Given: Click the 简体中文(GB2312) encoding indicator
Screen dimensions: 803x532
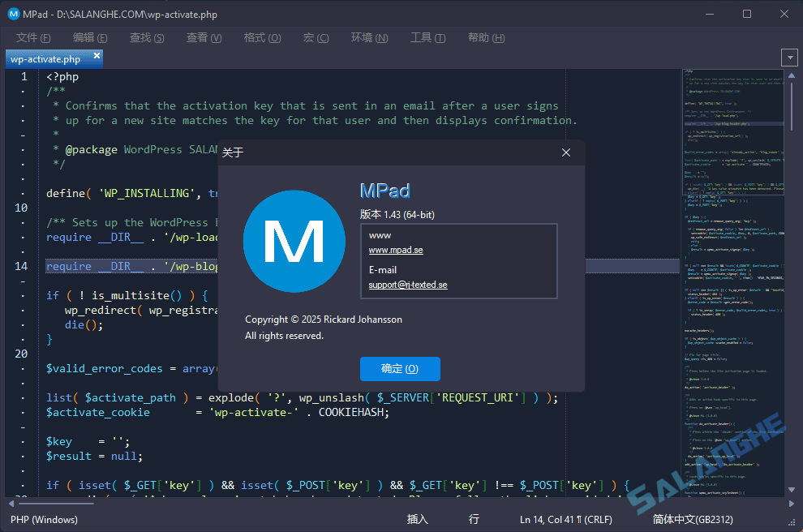Looking at the screenshot, I should [693, 519].
